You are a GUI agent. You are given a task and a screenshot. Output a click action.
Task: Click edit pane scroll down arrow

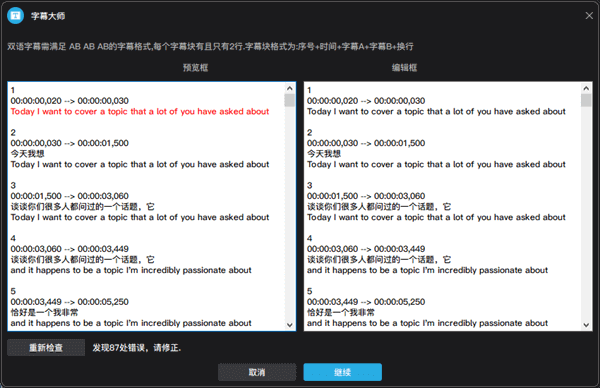tap(586, 325)
